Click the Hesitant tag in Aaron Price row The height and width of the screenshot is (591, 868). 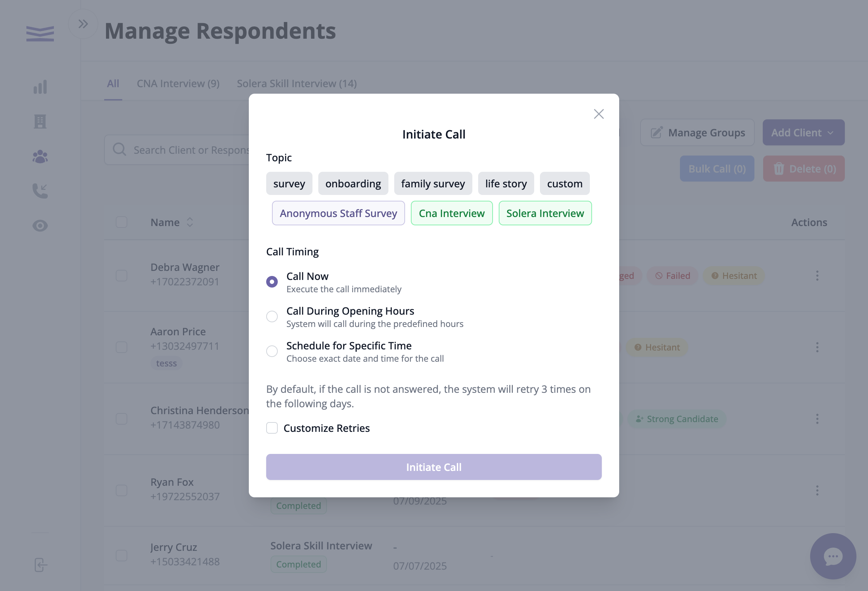tap(656, 347)
